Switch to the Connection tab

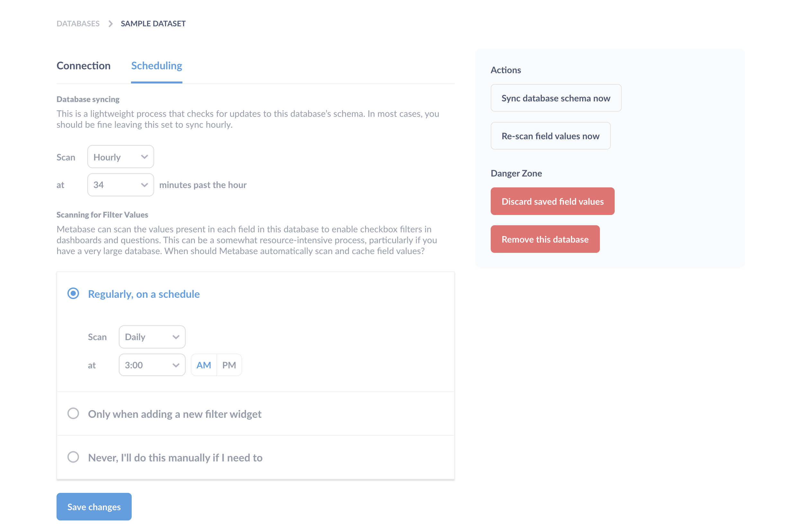point(83,65)
